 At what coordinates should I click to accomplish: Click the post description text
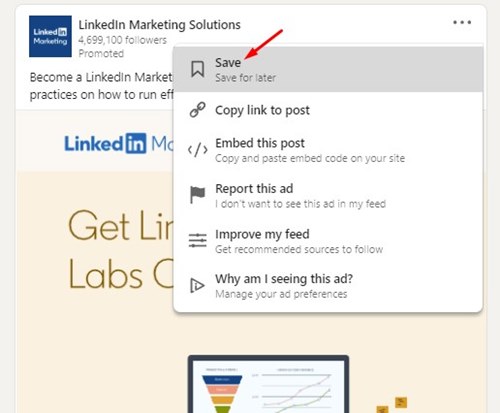pyautogui.click(x=101, y=86)
